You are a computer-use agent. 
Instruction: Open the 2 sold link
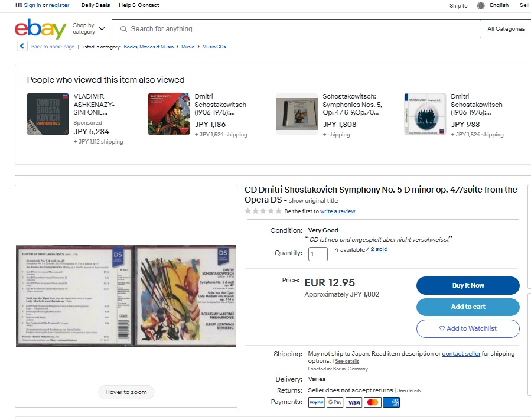(379, 249)
